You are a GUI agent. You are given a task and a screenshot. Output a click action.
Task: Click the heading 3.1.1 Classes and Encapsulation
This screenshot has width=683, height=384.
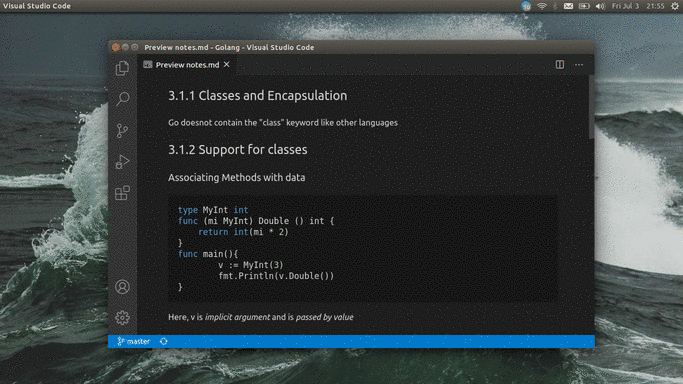tap(257, 96)
